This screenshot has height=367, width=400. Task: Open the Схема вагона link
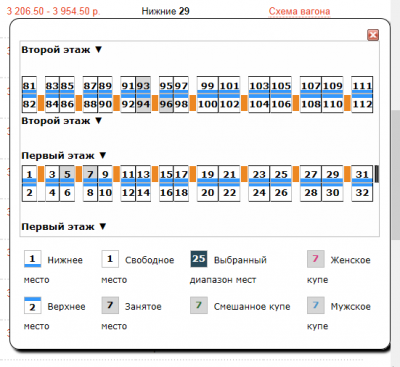299,11
